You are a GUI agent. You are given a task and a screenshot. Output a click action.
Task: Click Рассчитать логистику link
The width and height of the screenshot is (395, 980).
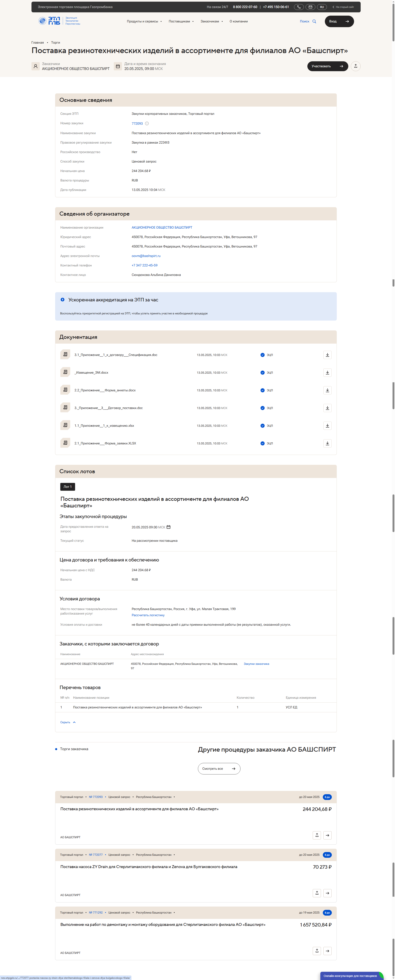click(x=148, y=615)
